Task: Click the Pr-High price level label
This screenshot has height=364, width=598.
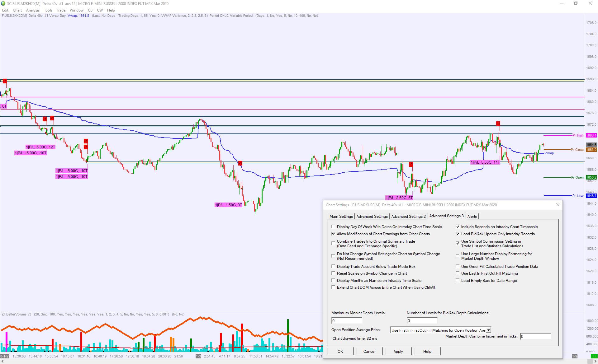Action: click(x=578, y=135)
